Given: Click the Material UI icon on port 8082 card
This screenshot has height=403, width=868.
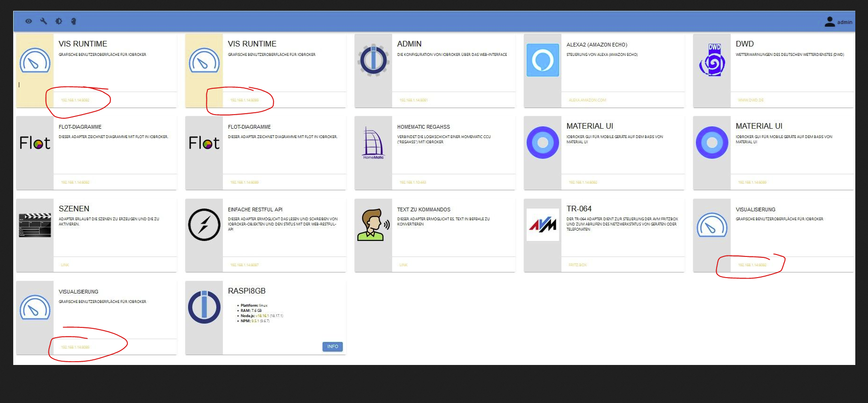Looking at the screenshot, I should [543, 142].
